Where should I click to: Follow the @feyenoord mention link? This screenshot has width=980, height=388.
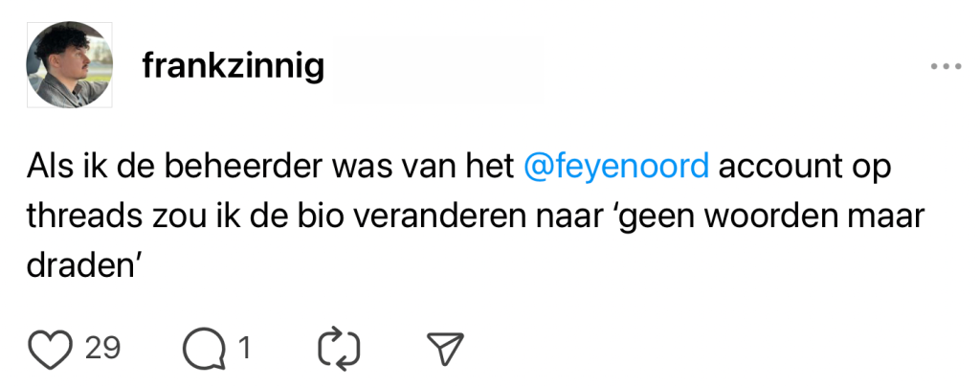(x=617, y=167)
